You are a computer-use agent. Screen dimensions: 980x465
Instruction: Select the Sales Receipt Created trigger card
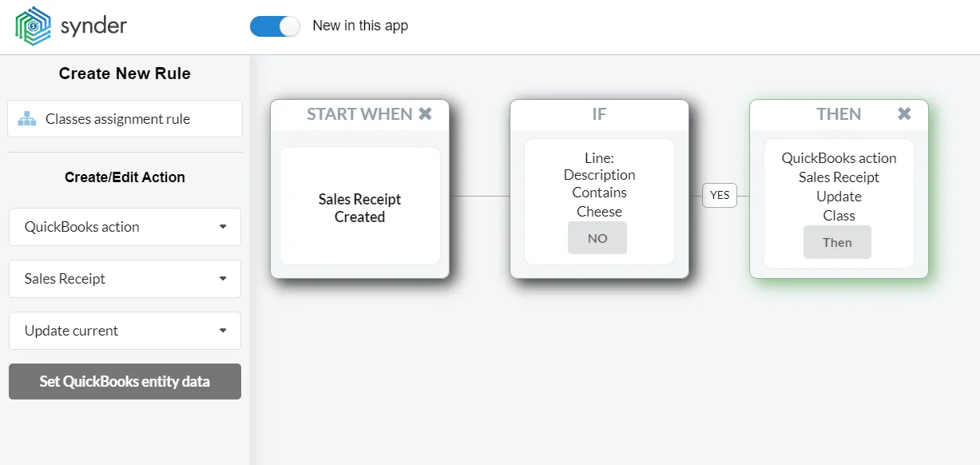360,206
